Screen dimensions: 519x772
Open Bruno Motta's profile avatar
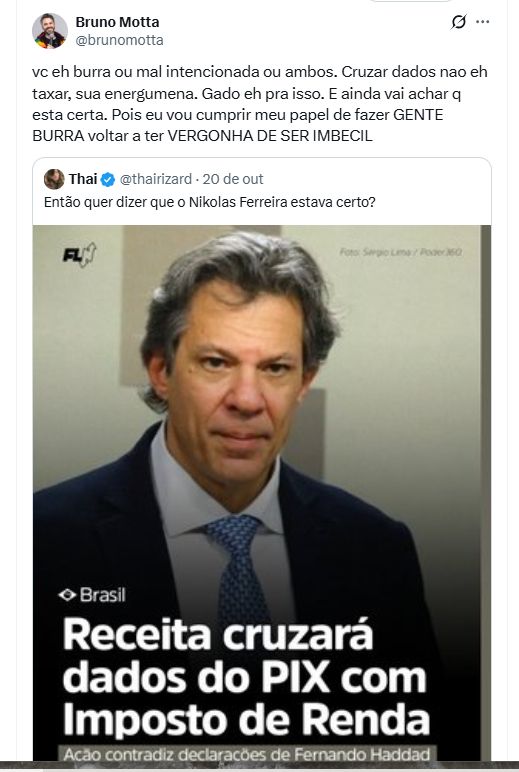point(50,31)
